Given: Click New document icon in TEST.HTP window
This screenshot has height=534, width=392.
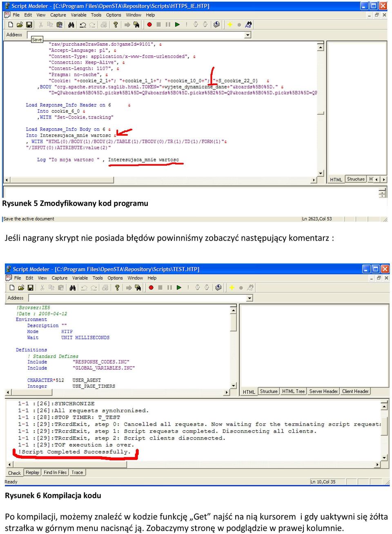Looking at the screenshot, I should pos(12,288).
